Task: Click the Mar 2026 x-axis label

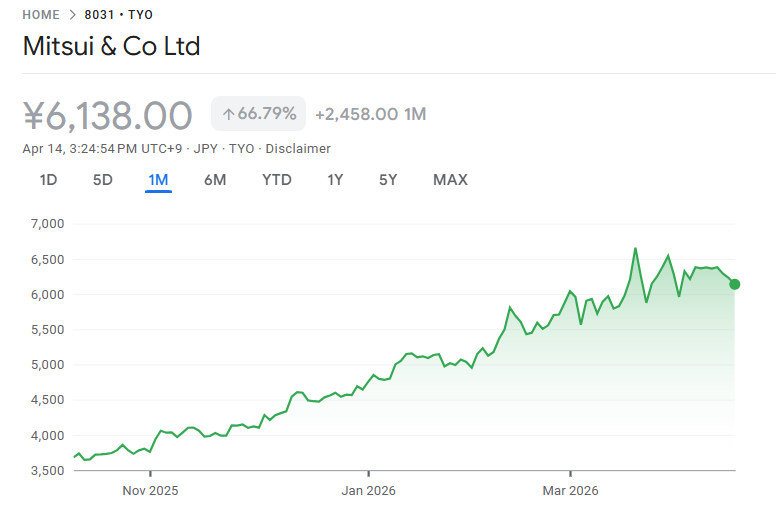Action: point(570,491)
